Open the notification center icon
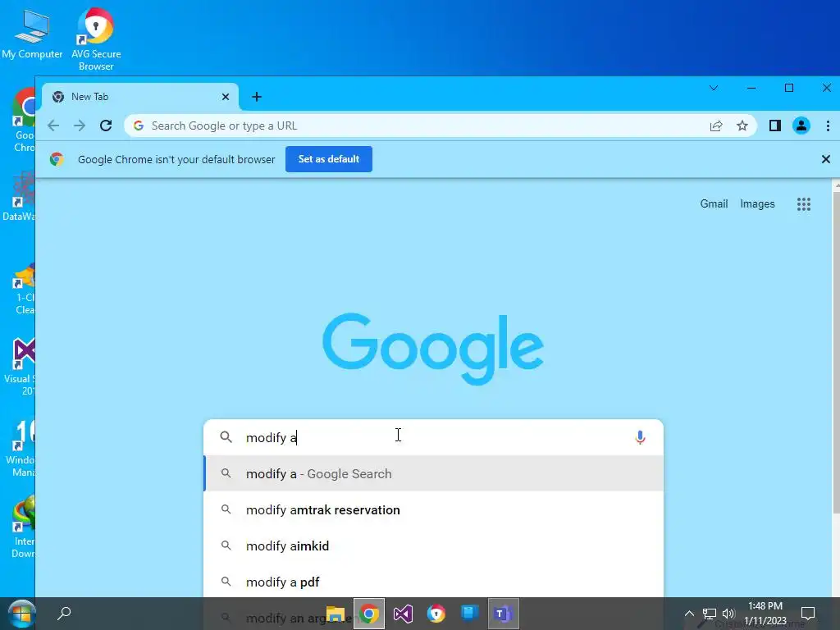The width and height of the screenshot is (840, 630). click(807, 614)
